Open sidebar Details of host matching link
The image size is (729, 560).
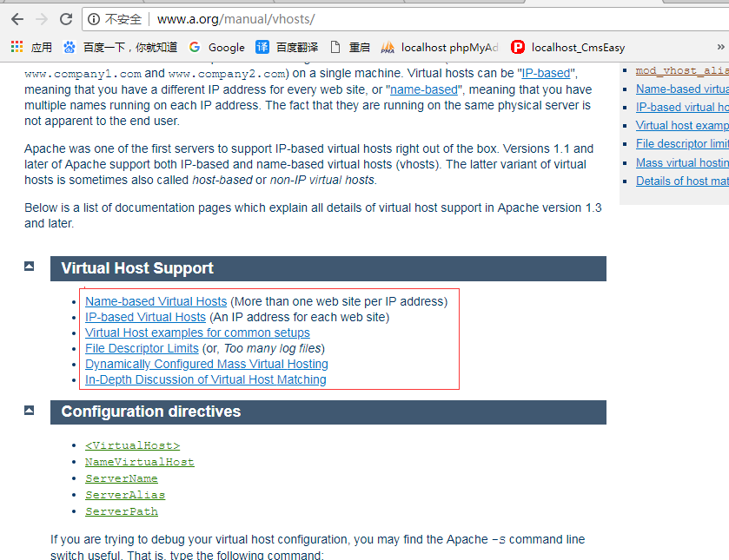tap(682, 181)
